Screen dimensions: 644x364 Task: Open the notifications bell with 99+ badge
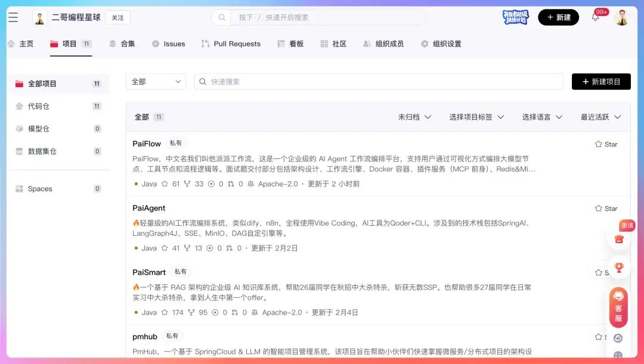coord(596,17)
